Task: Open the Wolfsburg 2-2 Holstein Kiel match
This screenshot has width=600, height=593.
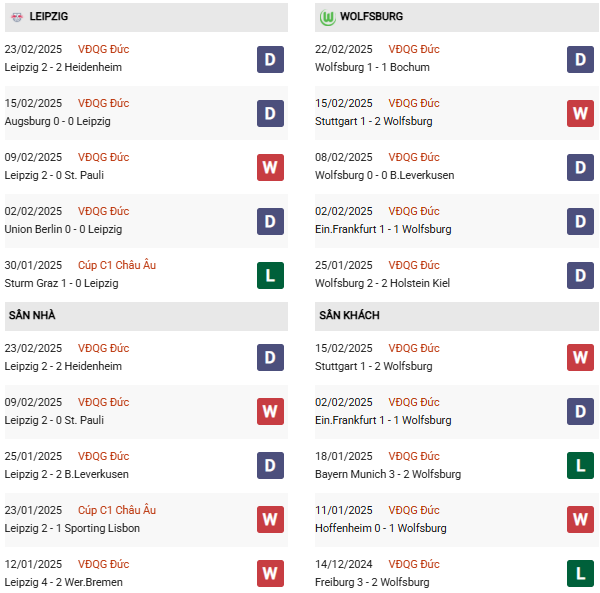Action: click(382, 283)
